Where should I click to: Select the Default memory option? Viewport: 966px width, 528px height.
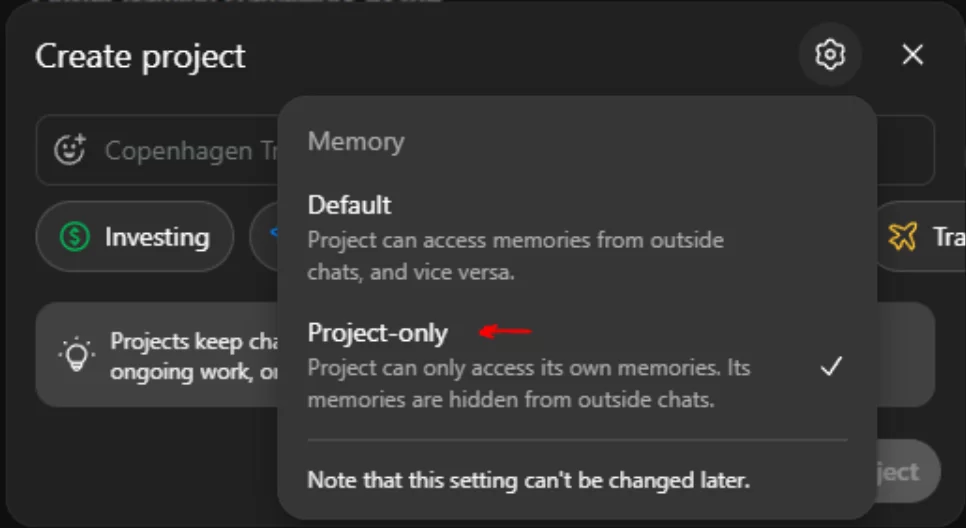(349, 205)
